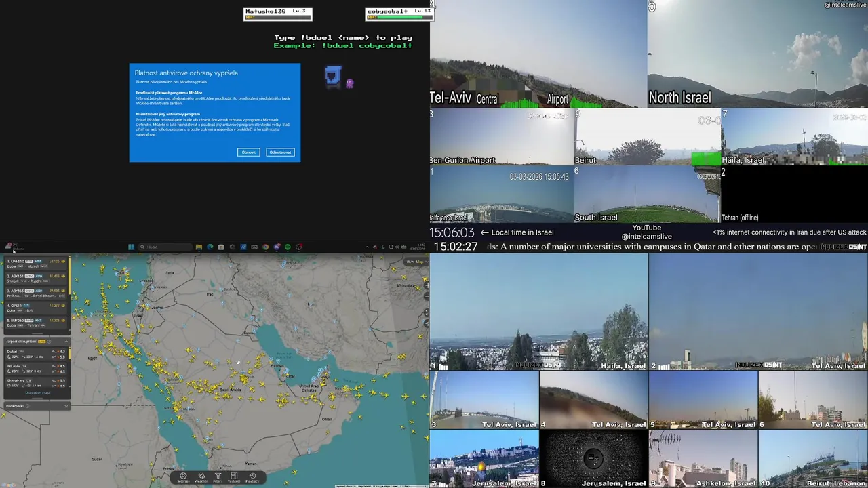This screenshot has width=868, height=488.
Task: Open the Beirut, Lebanon camera feed
Action: click(813, 459)
